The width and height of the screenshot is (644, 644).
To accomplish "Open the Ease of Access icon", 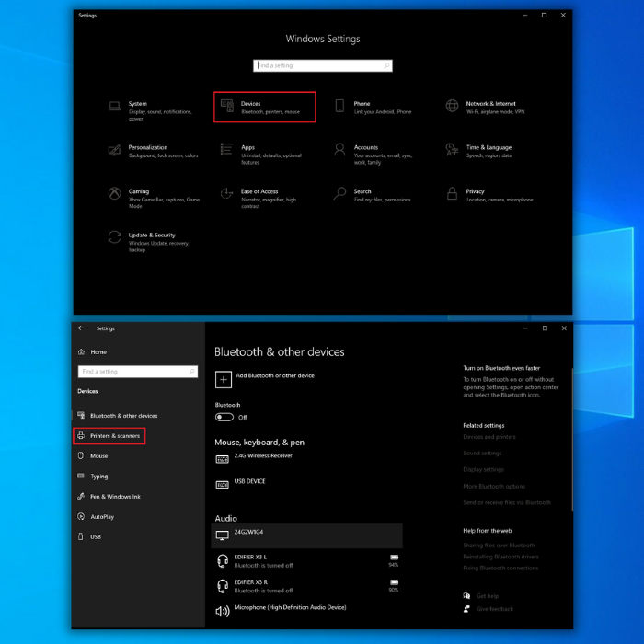I will pyautogui.click(x=226, y=193).
